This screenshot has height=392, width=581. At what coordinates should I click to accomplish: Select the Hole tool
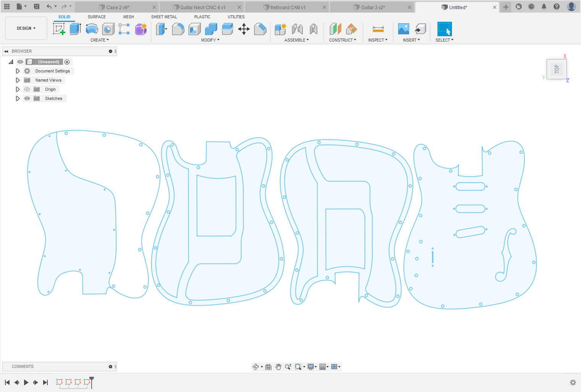pos(108,29)
